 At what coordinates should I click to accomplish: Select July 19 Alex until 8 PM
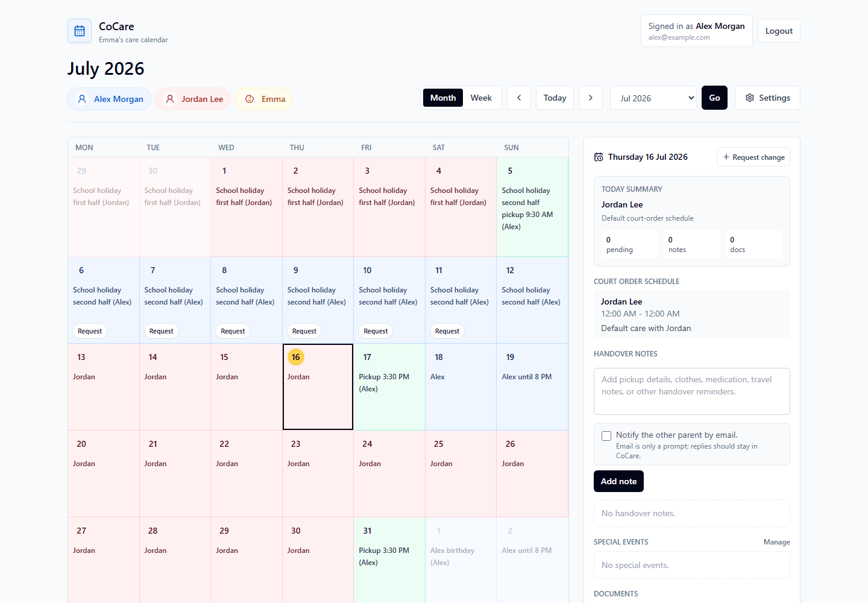pyautogui.click(x=532, y=387)
